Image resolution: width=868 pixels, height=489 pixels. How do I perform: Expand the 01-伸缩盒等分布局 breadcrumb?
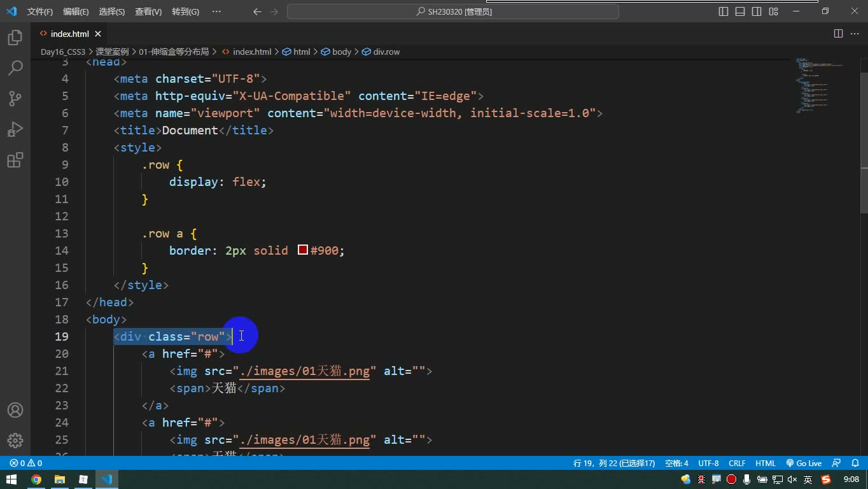(x=174, y=52)
